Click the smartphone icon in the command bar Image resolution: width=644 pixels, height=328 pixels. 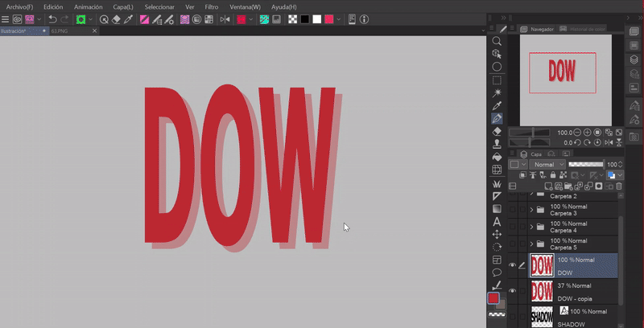click(x=352, y=19)
